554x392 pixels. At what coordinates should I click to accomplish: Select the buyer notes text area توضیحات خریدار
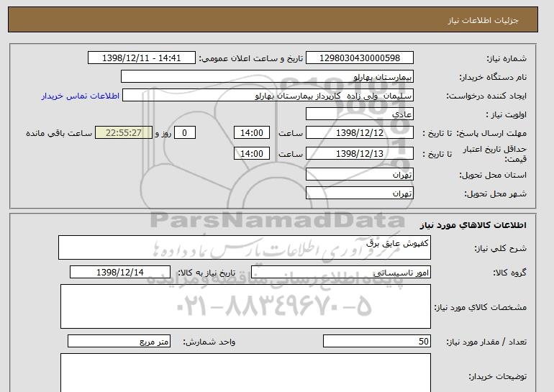(245, 373)
